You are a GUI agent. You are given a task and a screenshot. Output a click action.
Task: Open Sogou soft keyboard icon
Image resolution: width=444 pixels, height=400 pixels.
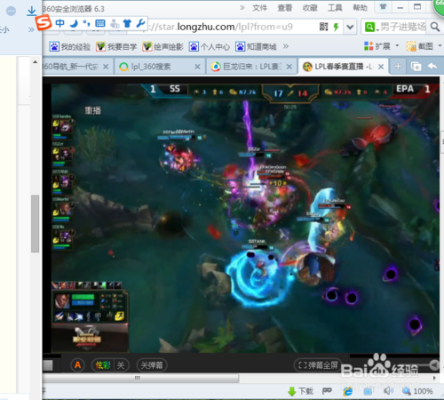(100, 23)
